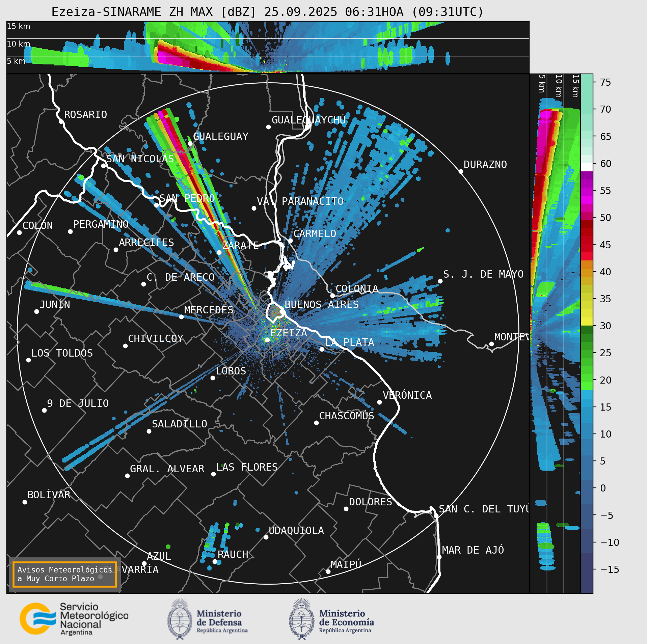This screenshot has width=647, height=644.
Task: Click the BUENOS AIRES map label
Action: pos(322,304)
